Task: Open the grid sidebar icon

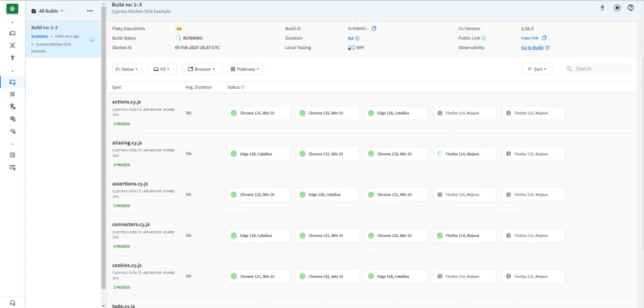Action: pos(13,94)
